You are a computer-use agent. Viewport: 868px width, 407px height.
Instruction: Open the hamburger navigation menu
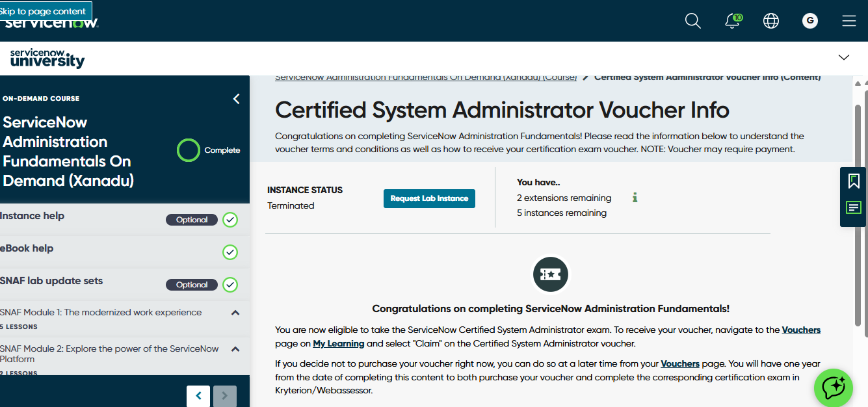849,20
